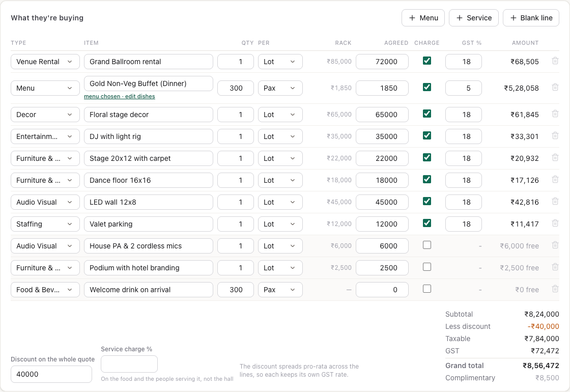The width and height of the screenshot is (570, 392).
Task: Edit quantity for Floral stage decor
Action: coord(236,115)
